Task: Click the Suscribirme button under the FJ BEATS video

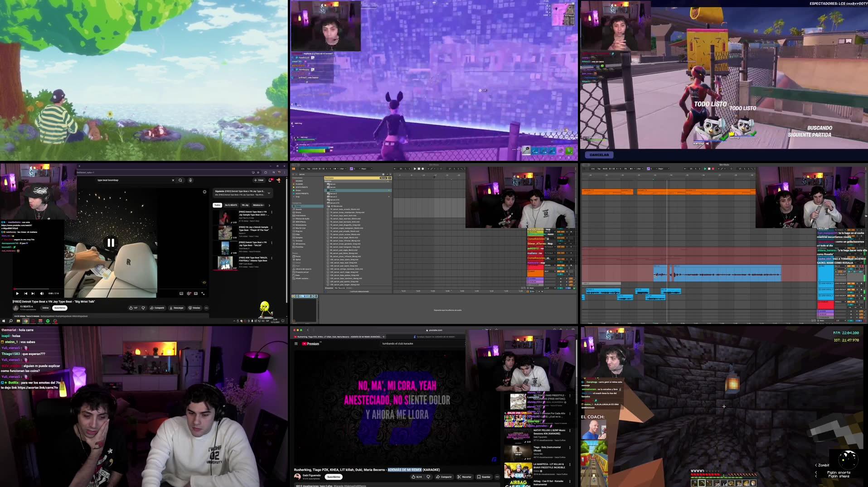Action: (x=59, y=308)
